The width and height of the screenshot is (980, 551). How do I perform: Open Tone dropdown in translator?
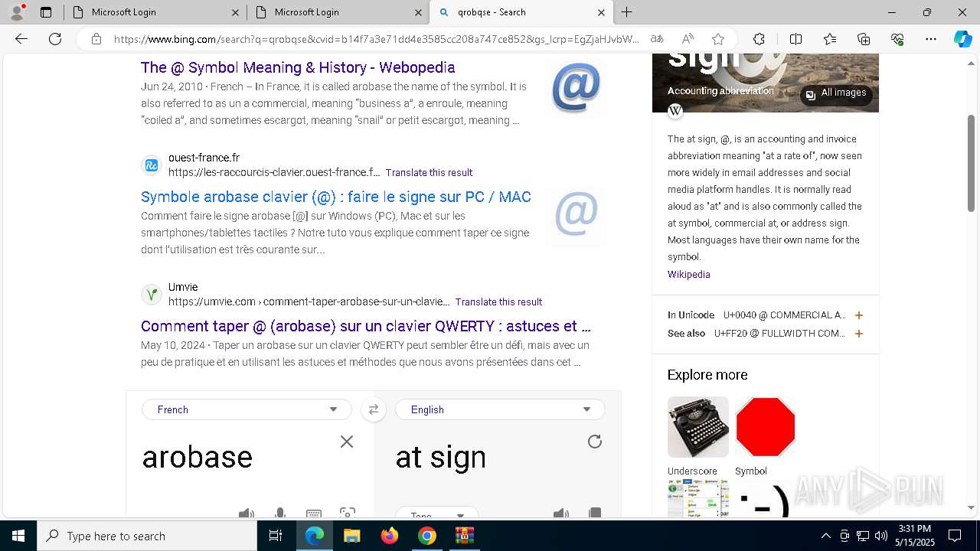pyautogui.click(x=437, y=514)
